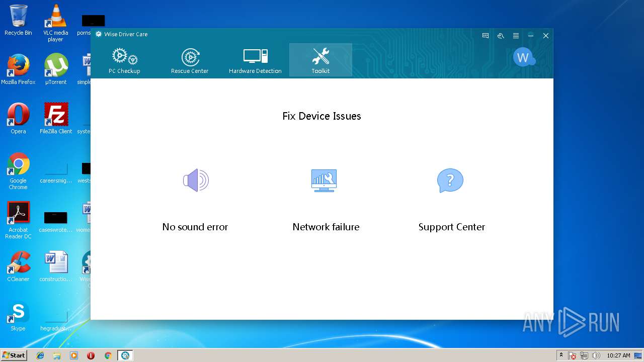This screenshot has height=362, width=644.
Task: Click Wise Driver Care taskbar button
Action: pyautogui.click(x=125, y=355)
